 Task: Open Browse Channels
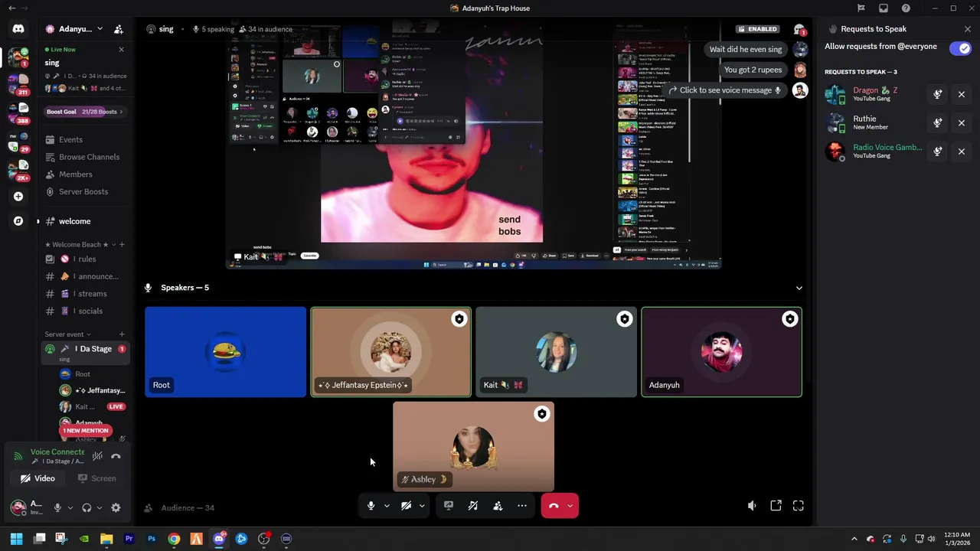click(x=83, y=157)
